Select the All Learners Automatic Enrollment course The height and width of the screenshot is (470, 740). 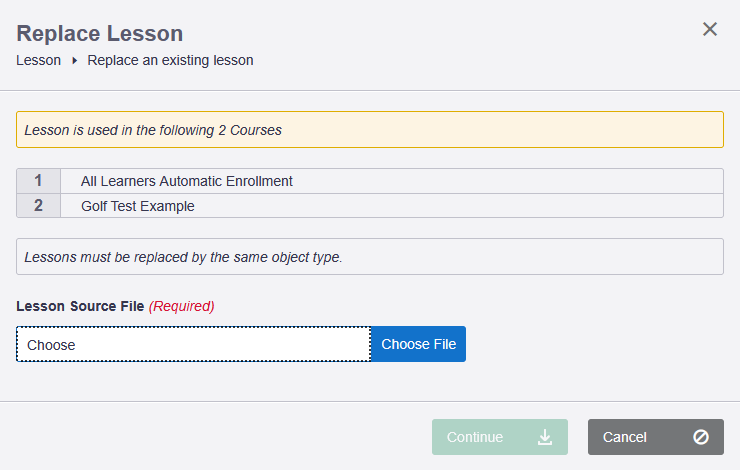pos(187,181)
